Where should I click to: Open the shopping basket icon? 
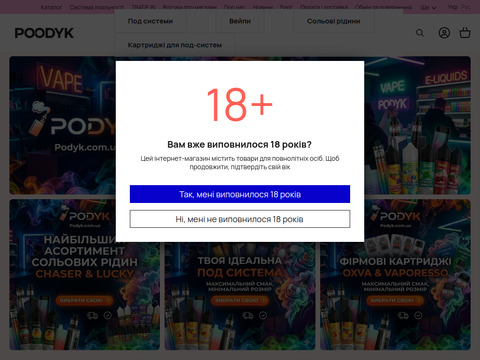465,33
